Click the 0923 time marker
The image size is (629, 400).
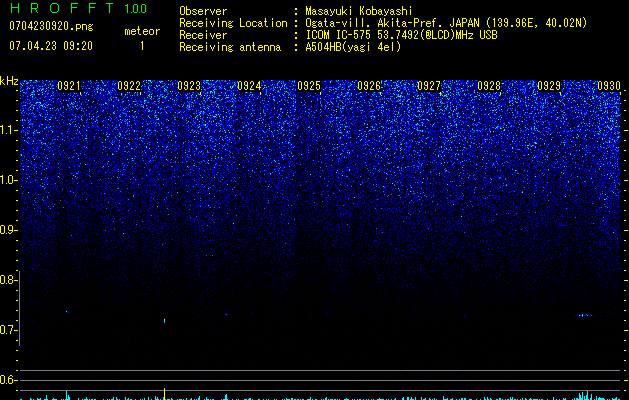189,86
